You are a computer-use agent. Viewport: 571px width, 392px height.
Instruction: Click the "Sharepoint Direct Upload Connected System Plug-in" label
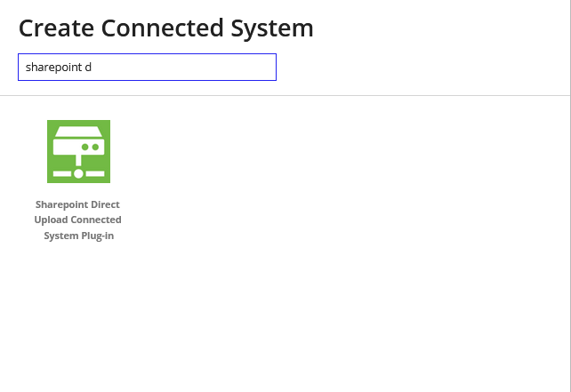coord(78,220)
